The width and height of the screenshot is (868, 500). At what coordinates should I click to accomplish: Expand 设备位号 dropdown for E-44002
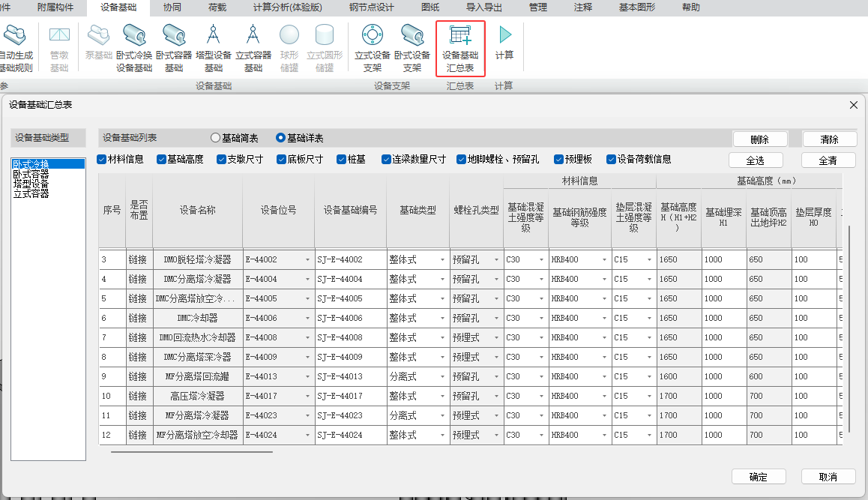(307, 260)
